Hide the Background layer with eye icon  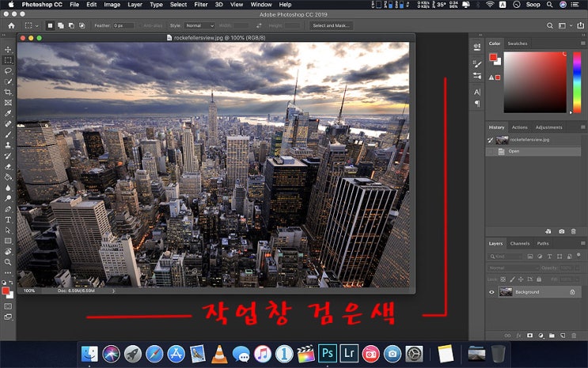(x=491, y=292)
